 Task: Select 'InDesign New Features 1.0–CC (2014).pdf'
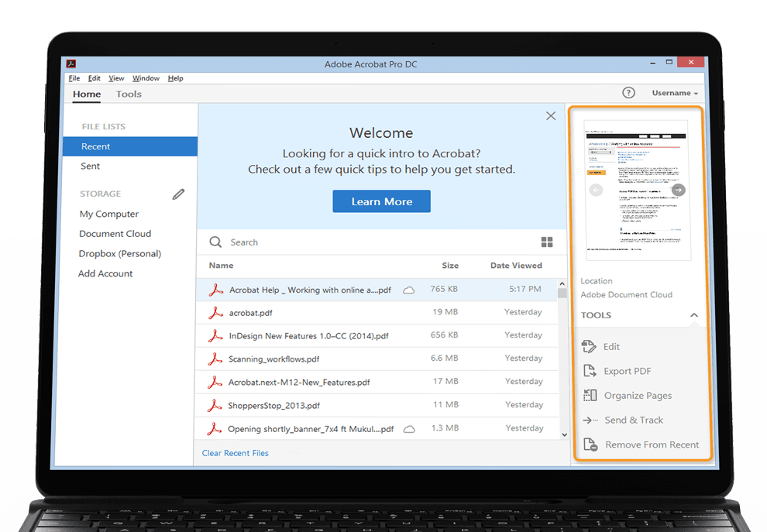308,336
